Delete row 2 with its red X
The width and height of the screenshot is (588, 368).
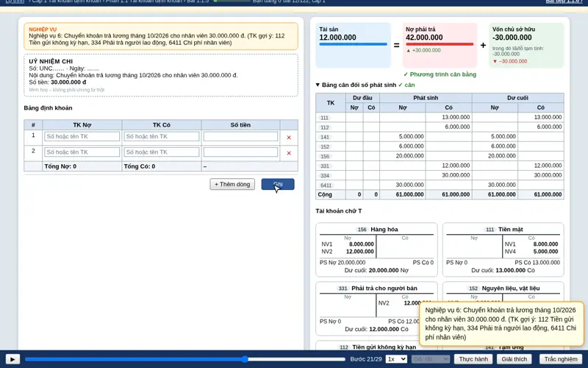click(x=289, y=153)
